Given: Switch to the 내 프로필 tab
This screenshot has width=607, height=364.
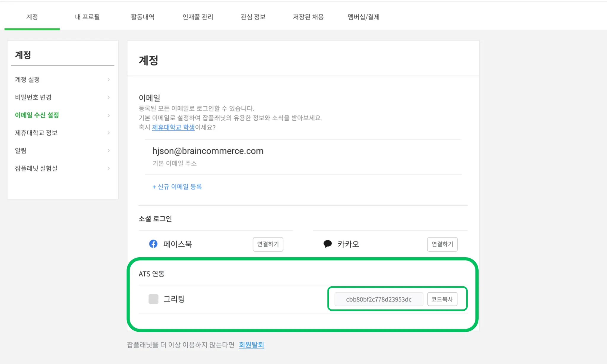Looking at the screenshot, I should (x=87, y=17).
